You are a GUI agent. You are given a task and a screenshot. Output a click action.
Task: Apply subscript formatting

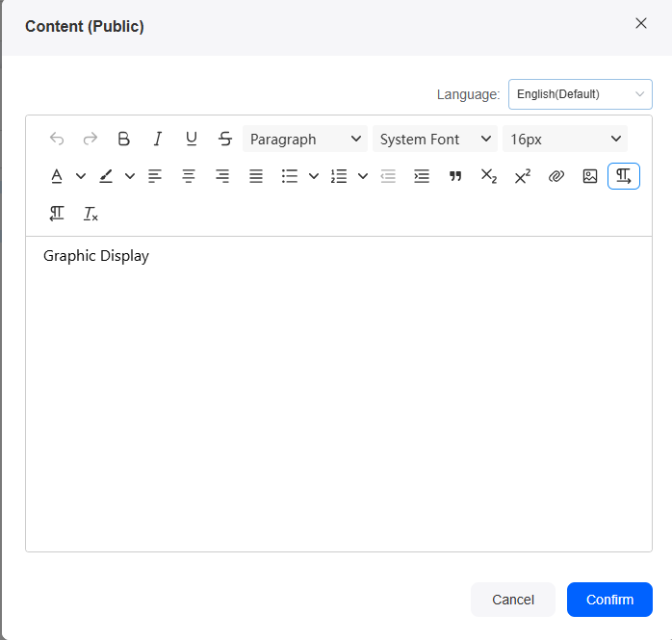coord(488,176)
